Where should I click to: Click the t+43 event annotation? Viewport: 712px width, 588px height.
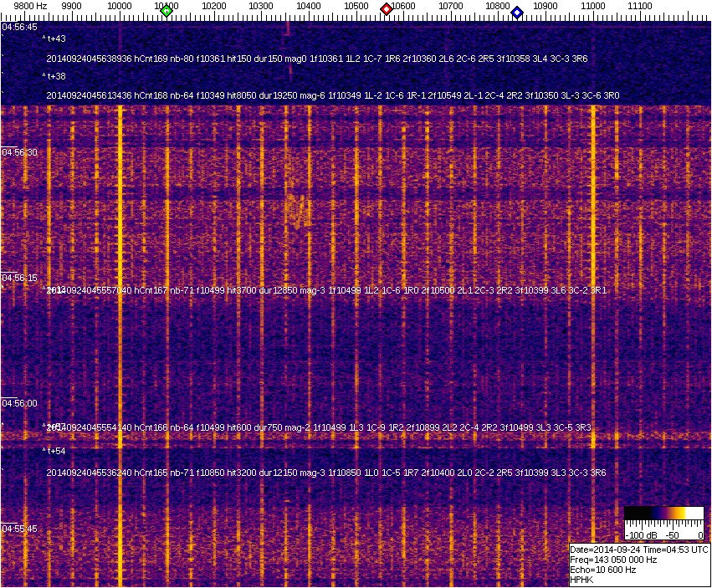(55, 39)
